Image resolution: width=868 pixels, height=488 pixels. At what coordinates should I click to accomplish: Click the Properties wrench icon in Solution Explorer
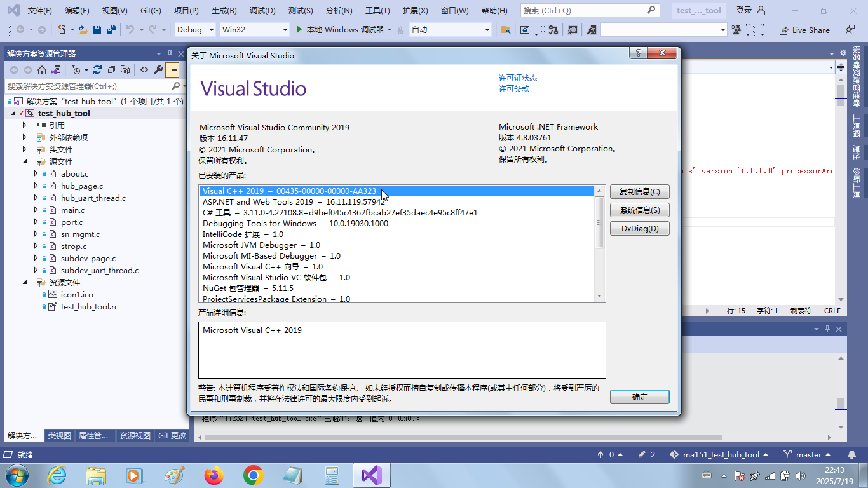(x=158, y=70)
